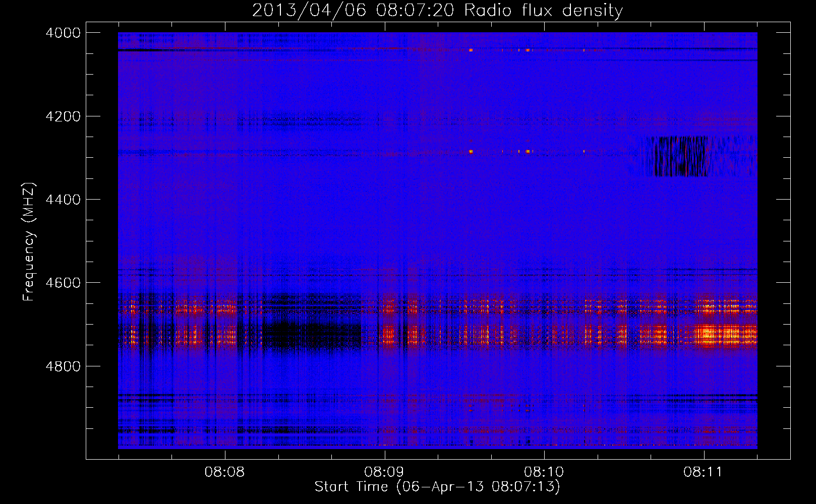
Task: Click the 4800 frequency tick label
Action: (63, 366)
